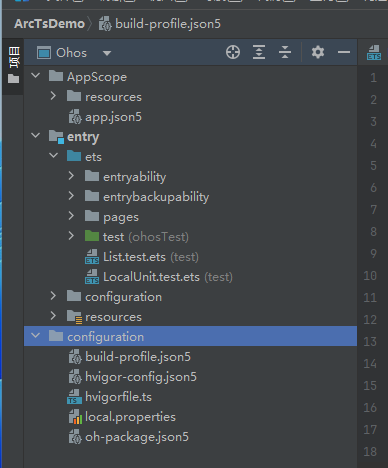
Task: Select hvigorfile.ts in configuration
Action: (118, 397)
